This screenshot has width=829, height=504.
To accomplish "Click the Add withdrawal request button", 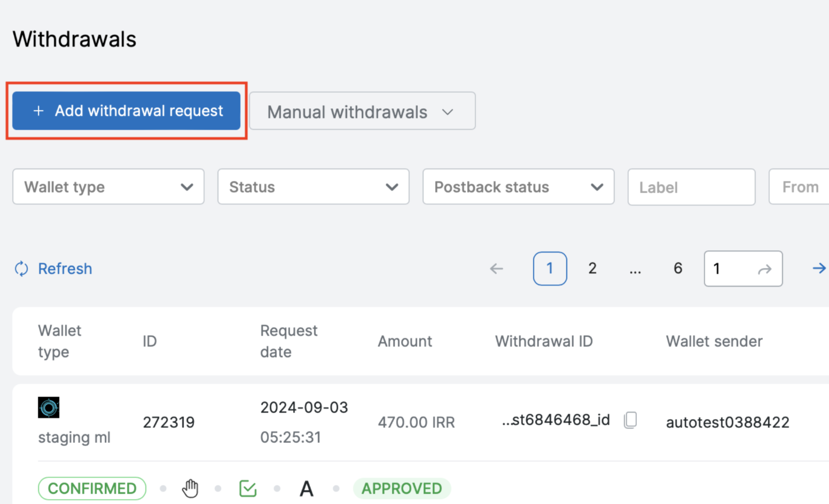I will (127, 111).
